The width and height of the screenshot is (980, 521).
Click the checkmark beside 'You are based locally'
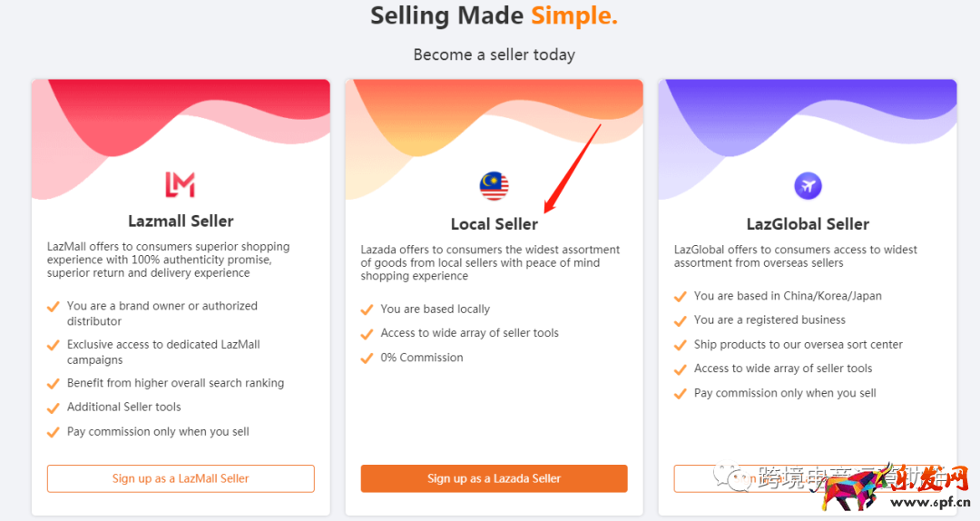tap(367, 310)
